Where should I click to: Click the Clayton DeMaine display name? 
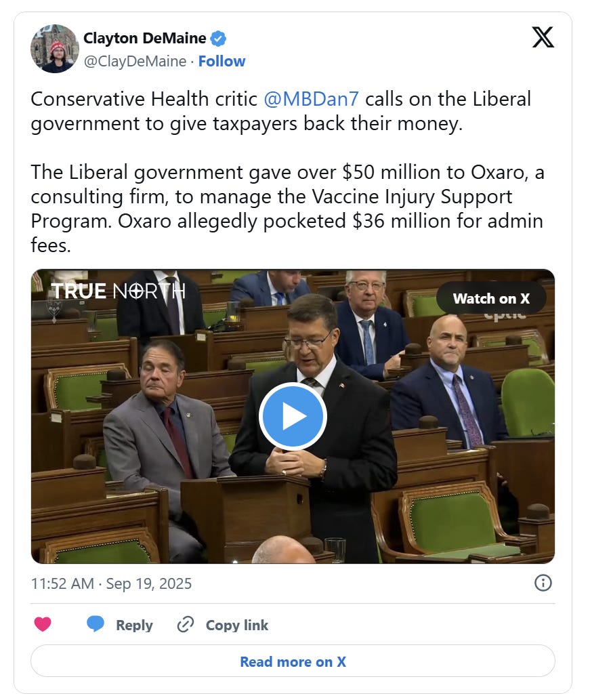144,39
